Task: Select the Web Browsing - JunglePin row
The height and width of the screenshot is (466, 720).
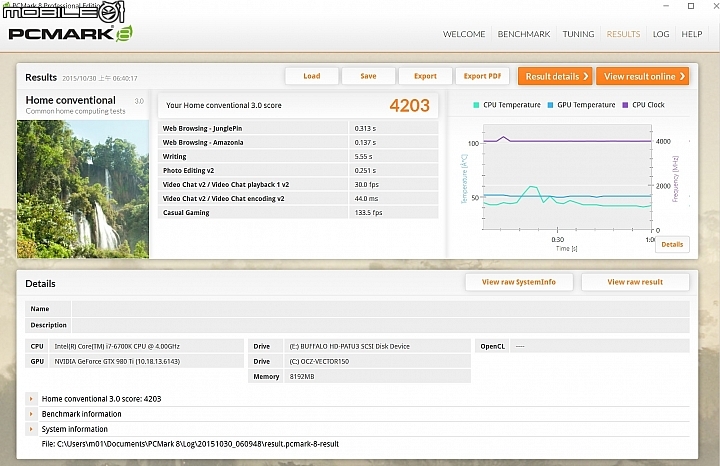Action: coord(298,129)
